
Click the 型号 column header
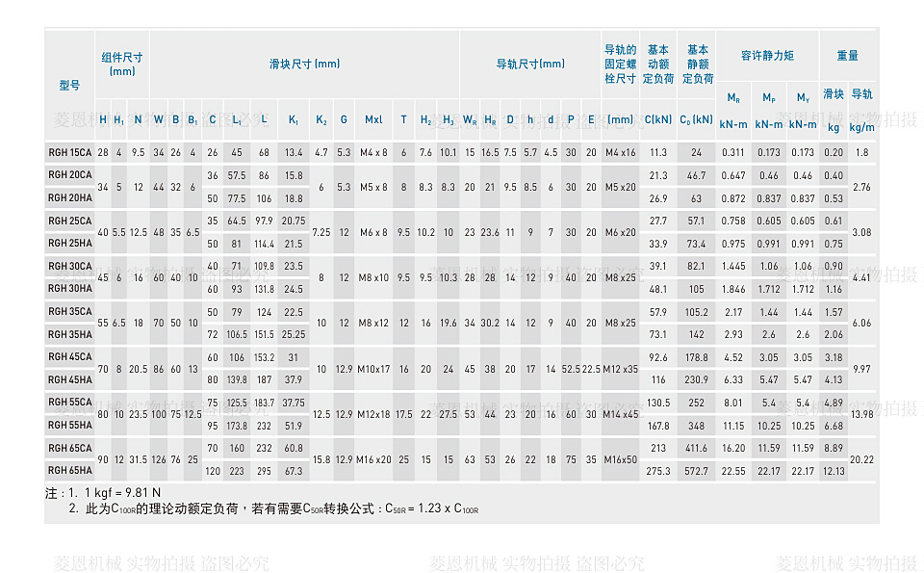(69, 86)
